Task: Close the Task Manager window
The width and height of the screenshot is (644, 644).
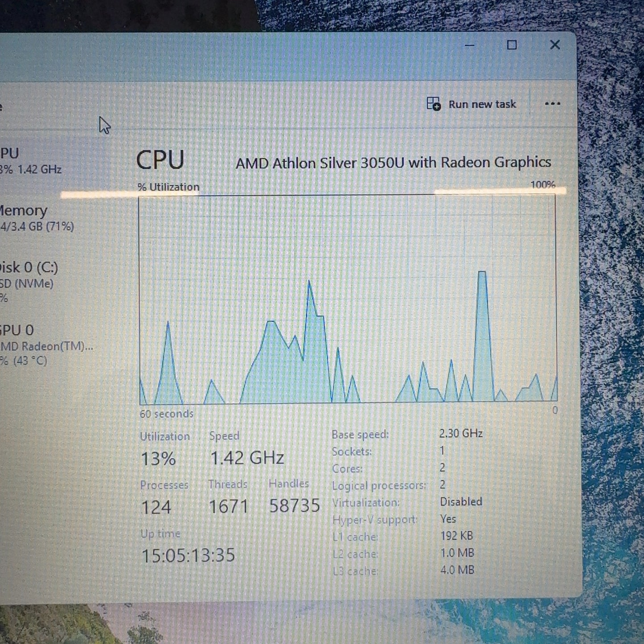Action: point(554,45)
